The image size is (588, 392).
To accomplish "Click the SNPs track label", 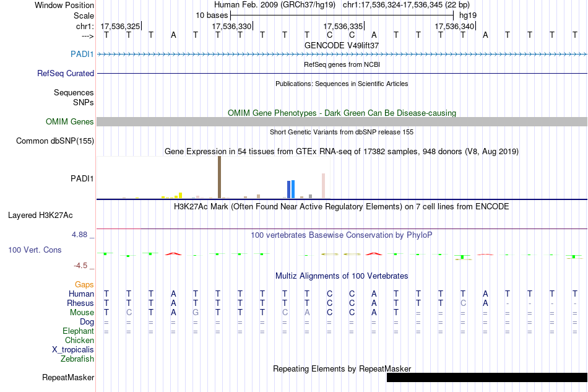I will click(84, 102).
